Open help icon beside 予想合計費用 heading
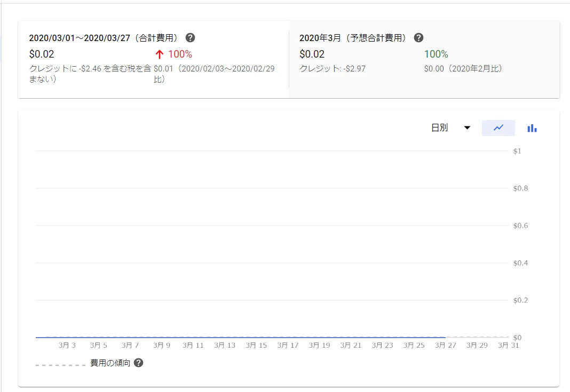 click(418, 38)
